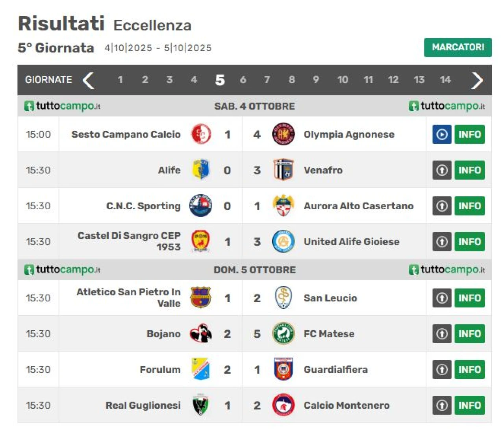Click the gray circle icon in Forulum row
Viewport: 504px width, 430px height.
click(x=442, y=369)
